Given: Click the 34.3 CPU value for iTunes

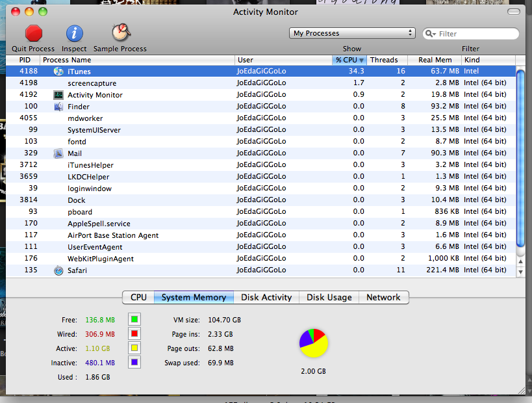Looking at the screenshot, I should click(356, 71).
